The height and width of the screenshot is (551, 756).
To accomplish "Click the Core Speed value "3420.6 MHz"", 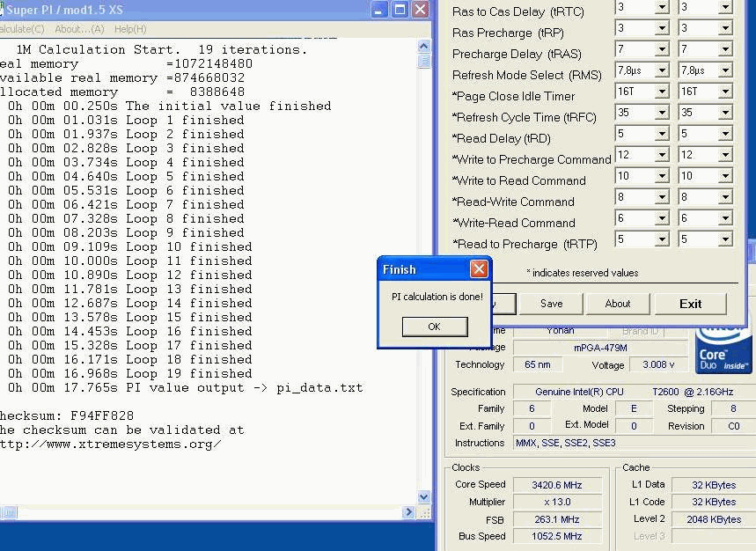I will point(557,485).
